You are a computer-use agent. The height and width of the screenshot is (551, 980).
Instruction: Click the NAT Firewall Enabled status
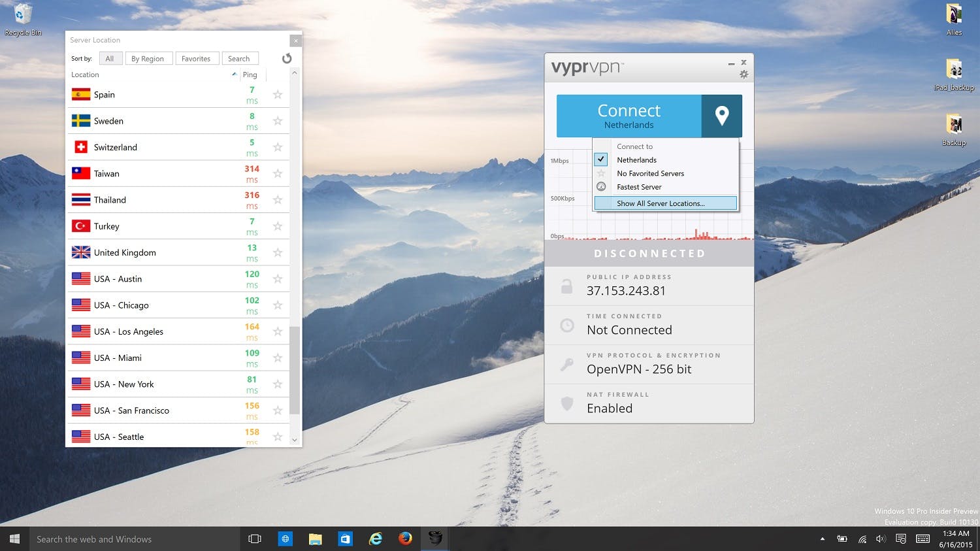(x=610, y=409)
